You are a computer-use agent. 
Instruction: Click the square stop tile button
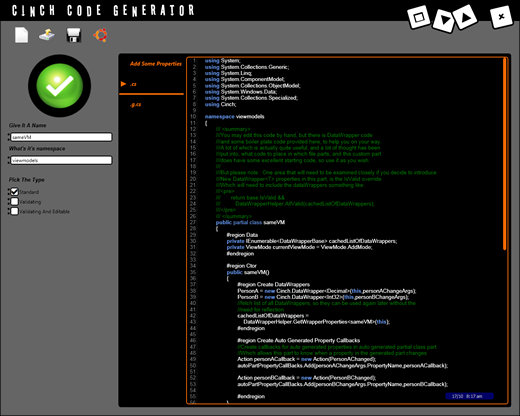tap(419, 17)
